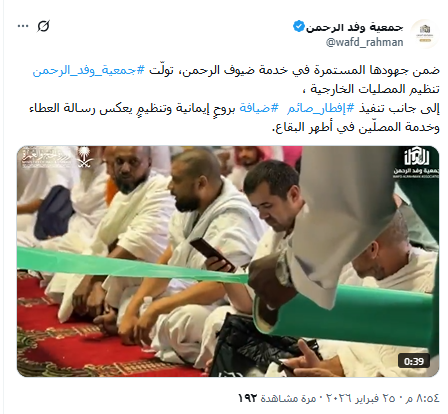
Task: Click the @wafd_rahman handle
Action: click(x=365, y=42)
